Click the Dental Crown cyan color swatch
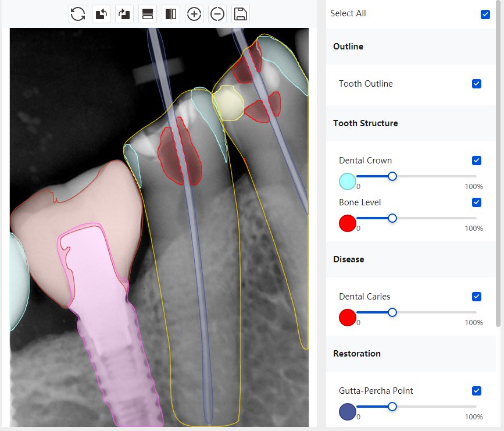 tap(347, 181)
